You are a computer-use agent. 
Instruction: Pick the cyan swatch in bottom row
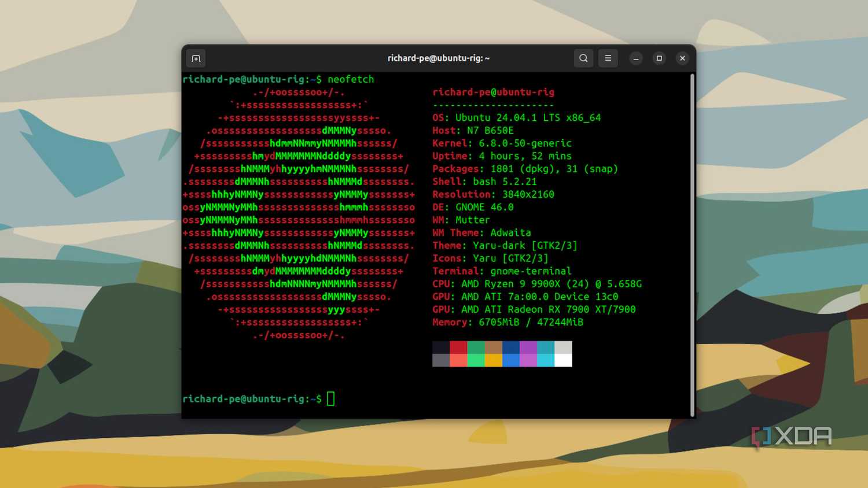click(546, 360)
